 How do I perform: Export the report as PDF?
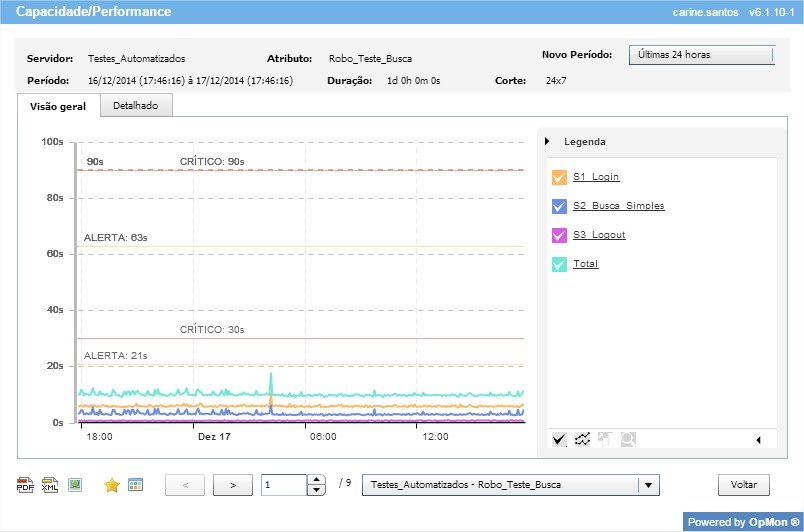[x=25, y=485]
